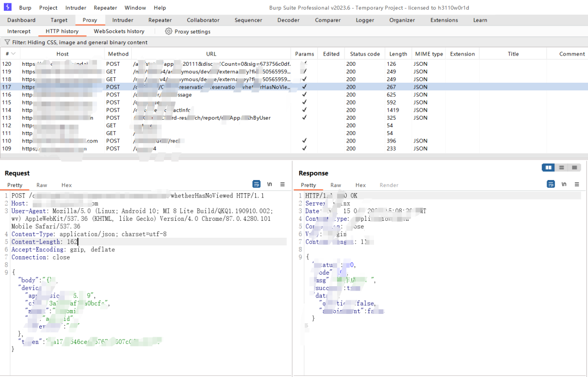This screenshot has height=377, width=588.
Task: Sort by URL column header
Action: coord(211,54)
